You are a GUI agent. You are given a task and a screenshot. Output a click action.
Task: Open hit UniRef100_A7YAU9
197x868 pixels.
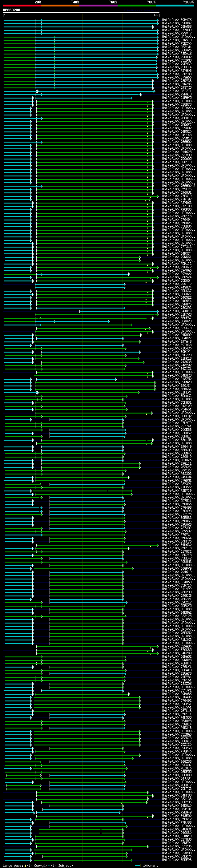coord(176,30)
